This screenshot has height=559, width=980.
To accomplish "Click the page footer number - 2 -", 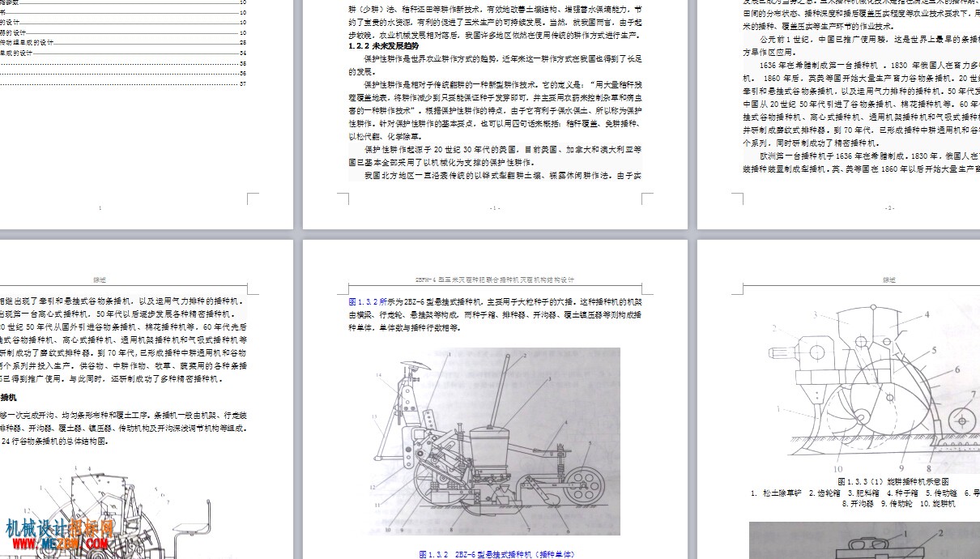I will 889,208.
